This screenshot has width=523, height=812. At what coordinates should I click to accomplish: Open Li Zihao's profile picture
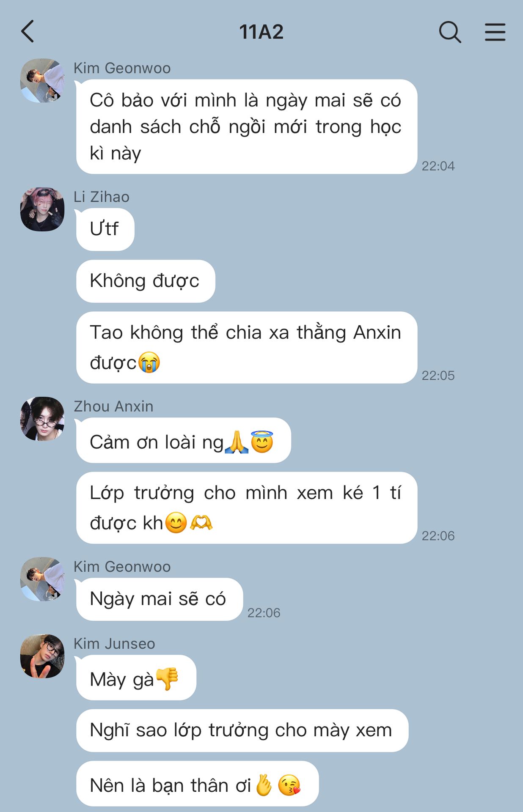[x=42, y=209]
